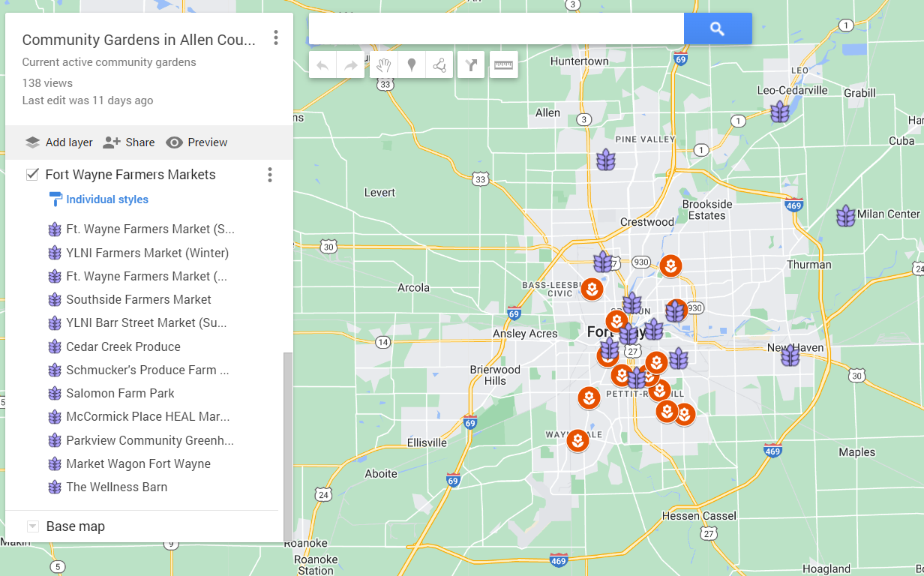Screen dimensions: 924x576
Task: Click the redo arrow in map toolbar
Action: (350, 65)
